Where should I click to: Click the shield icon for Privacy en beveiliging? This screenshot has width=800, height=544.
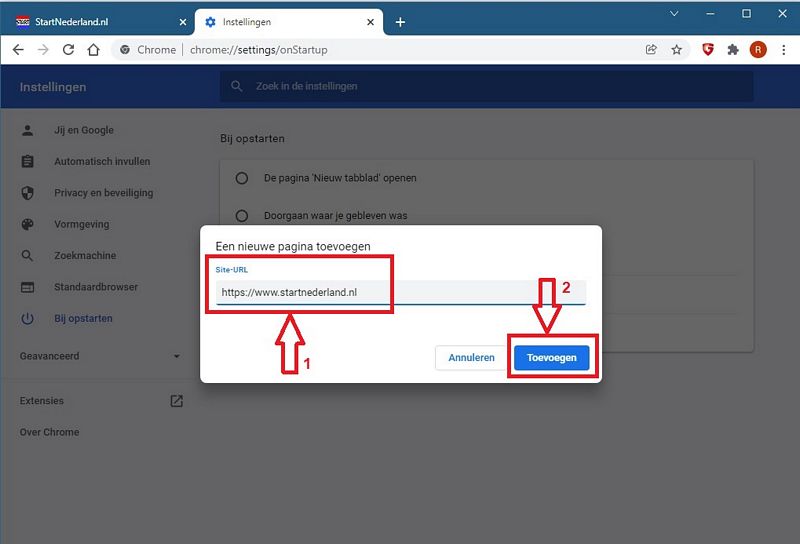[28, 193]
